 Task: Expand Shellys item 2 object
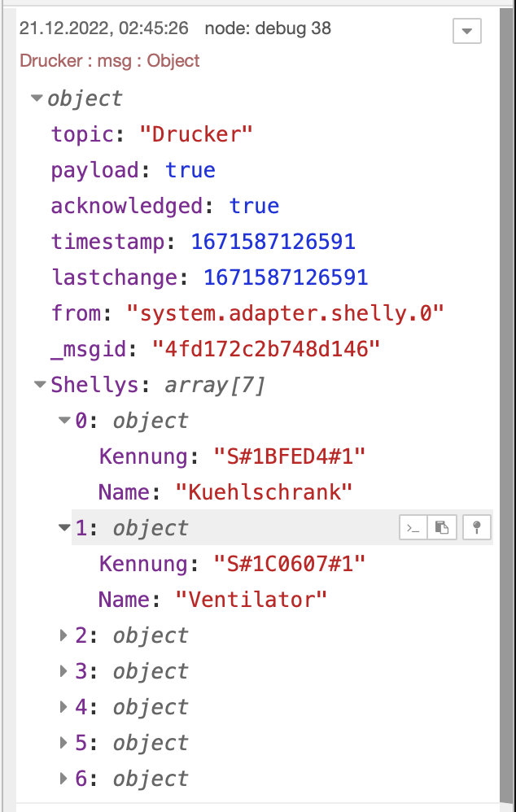64,636
